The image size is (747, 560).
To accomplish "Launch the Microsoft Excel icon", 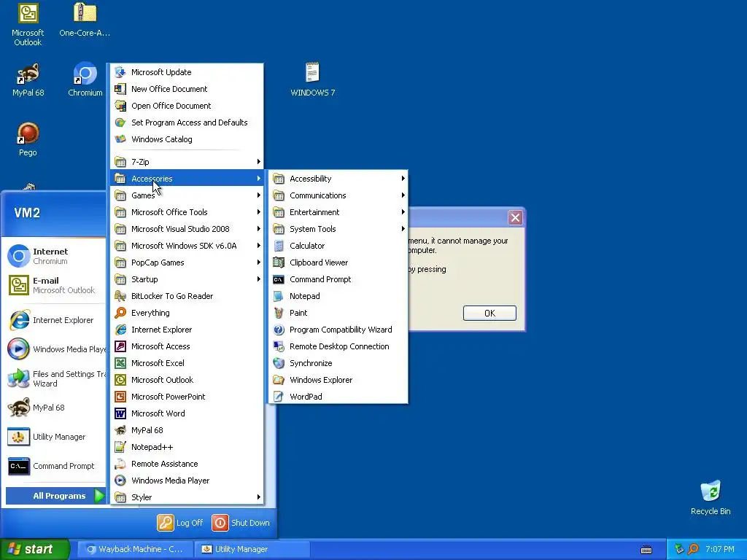I will click(x=120, y=363).
